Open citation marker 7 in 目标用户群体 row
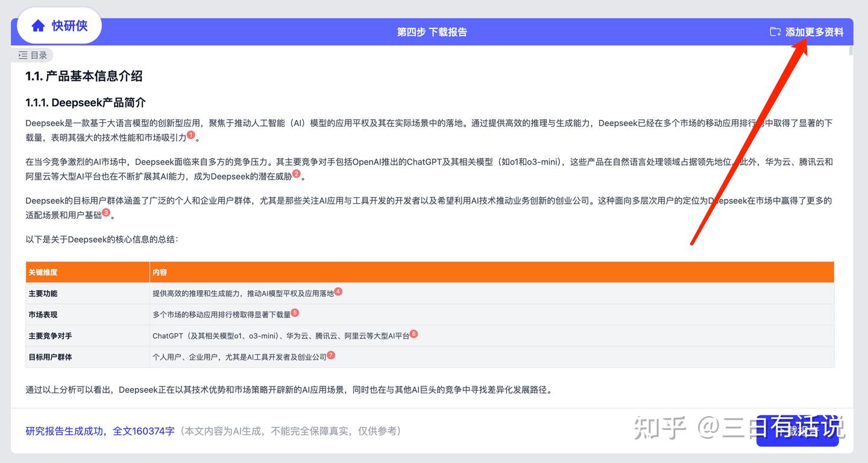868x463 pixels. 331,355
